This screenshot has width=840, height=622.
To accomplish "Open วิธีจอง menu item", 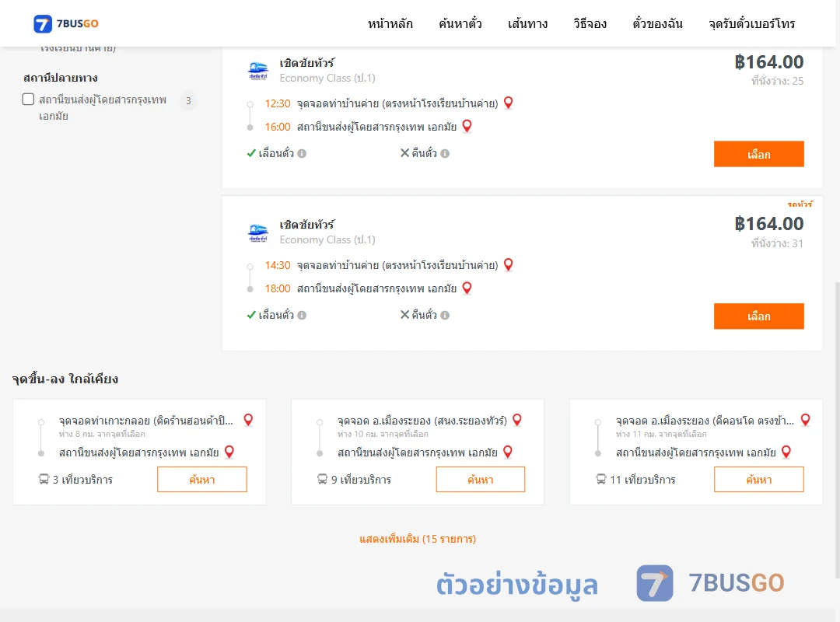I will 590,23.
